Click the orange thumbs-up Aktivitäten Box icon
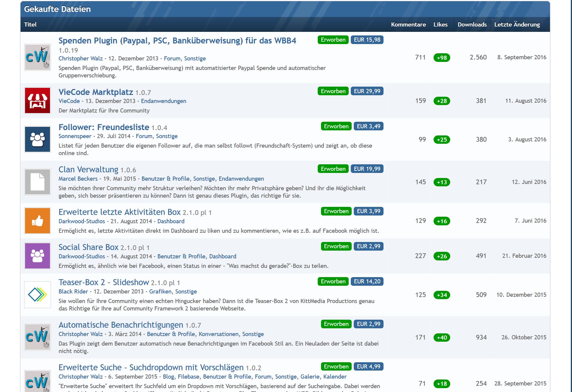Screen dimensions: 572x392 pyautogui.click(x=38, y=221)
